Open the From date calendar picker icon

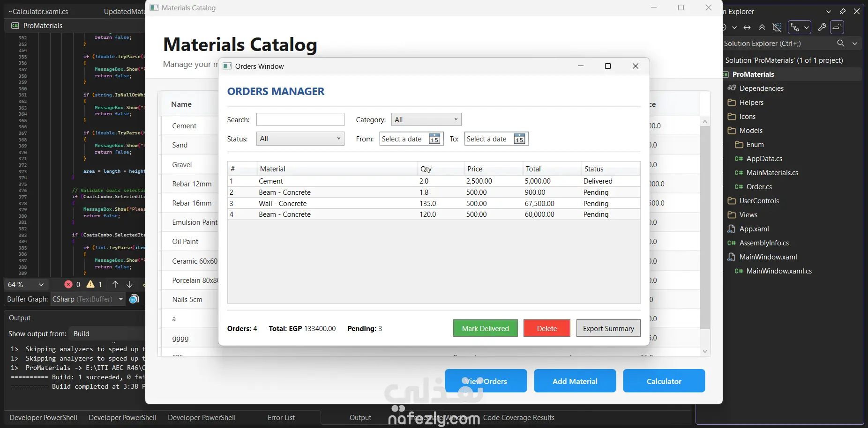[434, 139]
